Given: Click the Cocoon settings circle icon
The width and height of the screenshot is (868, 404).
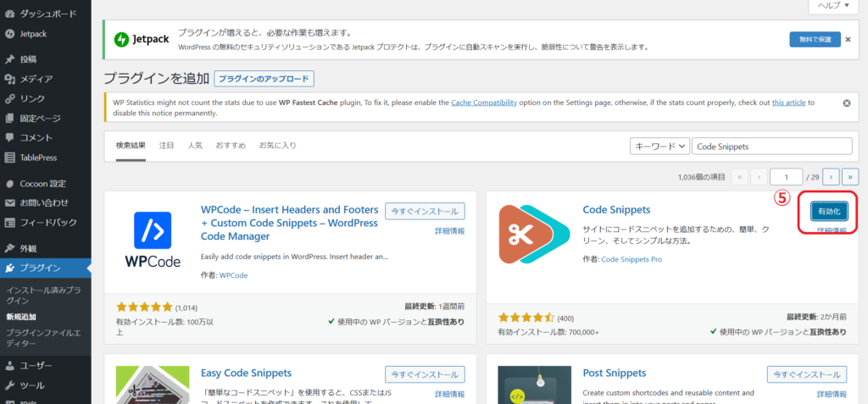Looking at the screenshot, I should click(x=9, y=183).
